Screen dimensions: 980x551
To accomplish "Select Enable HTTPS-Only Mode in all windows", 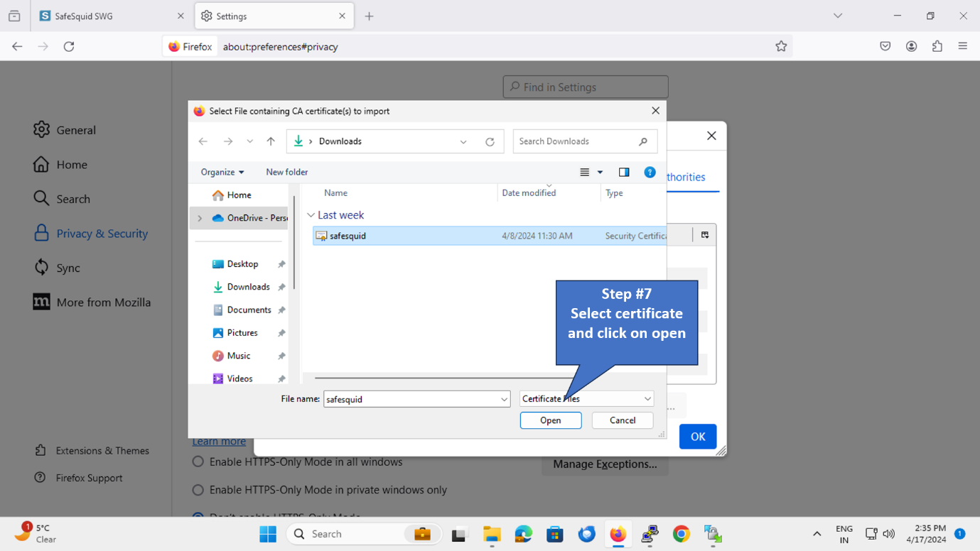I will coord(198,462).
